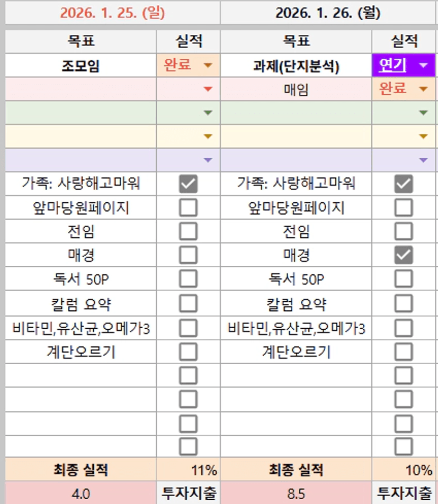Check 비타민,유산균,오메가3 for January 25
438x504 pixels.
[188, 328]
